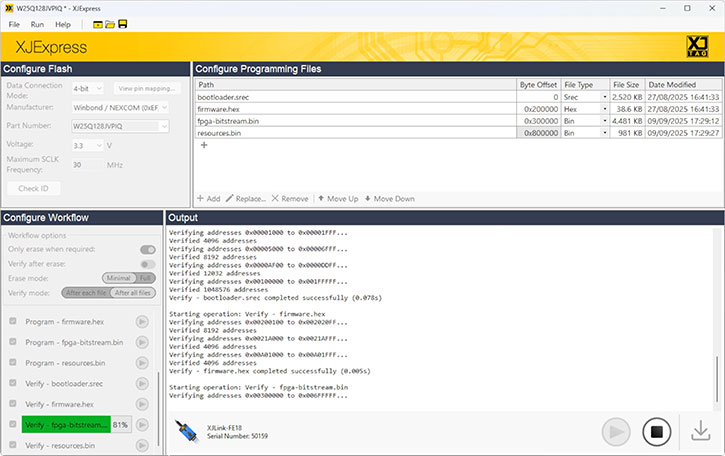This screenshot has width=725, height=456.
Task: Click the XJTAG logo in the banner
Action: coord(697,47)
